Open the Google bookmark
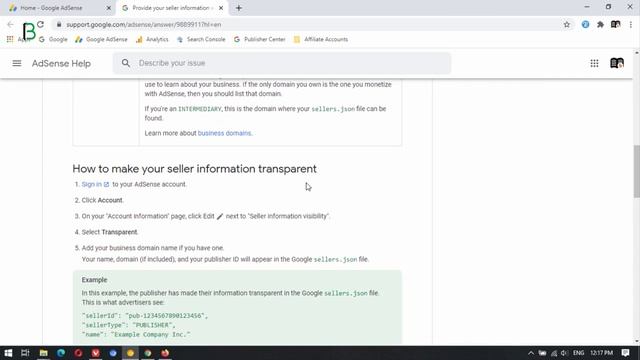 coord(53,39)
